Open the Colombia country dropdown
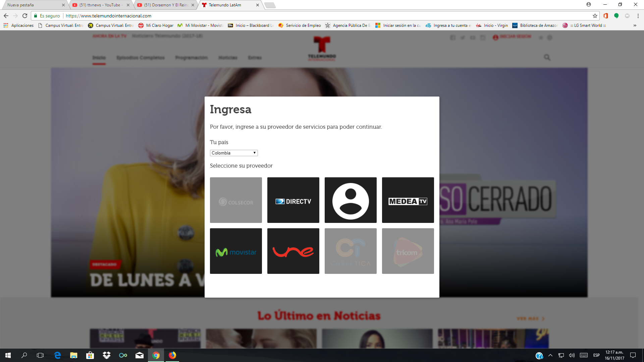The height and width of the screenshot is (362, 644). (234, 153)
